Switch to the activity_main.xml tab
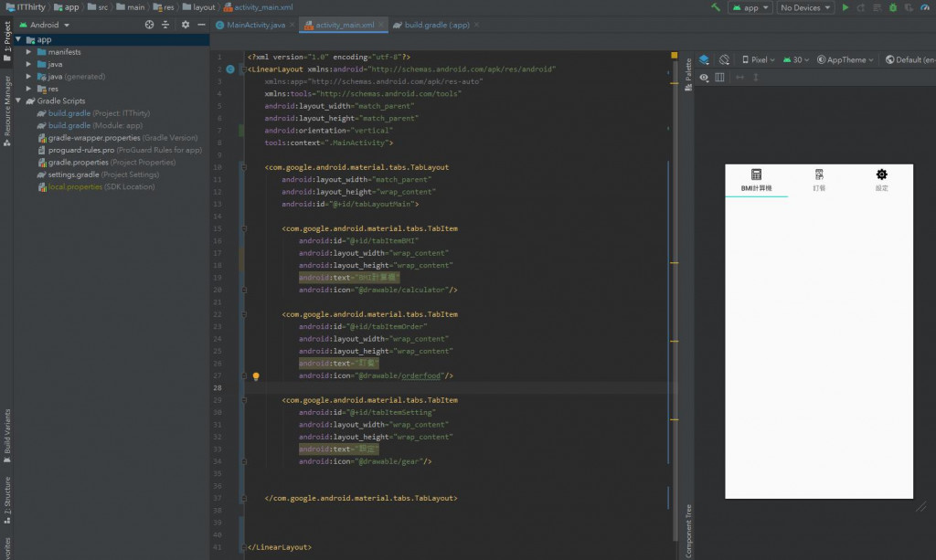Screen dimensions: 936x560 (345, 25)
